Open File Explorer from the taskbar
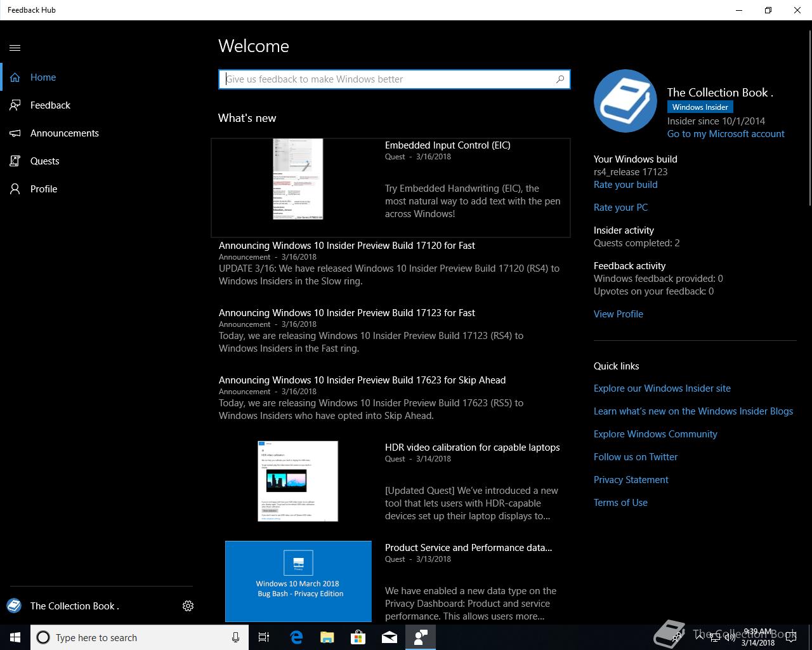 [x=327, y=637]
